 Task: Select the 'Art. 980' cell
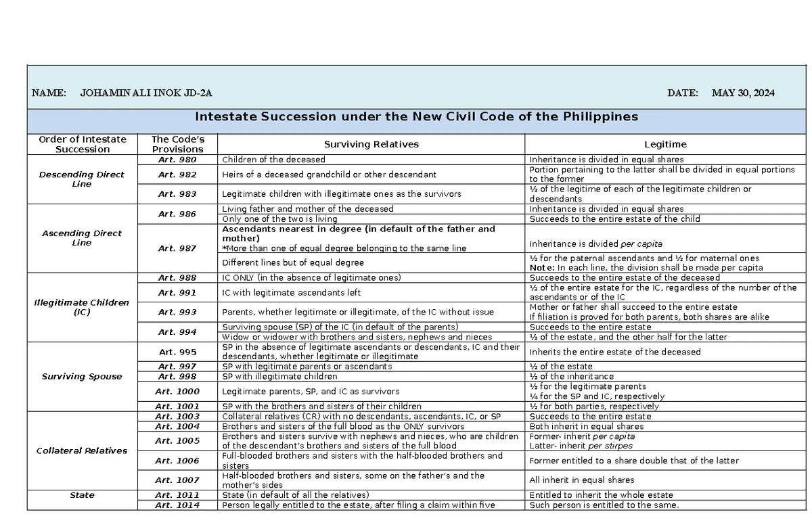pos(178,160)
